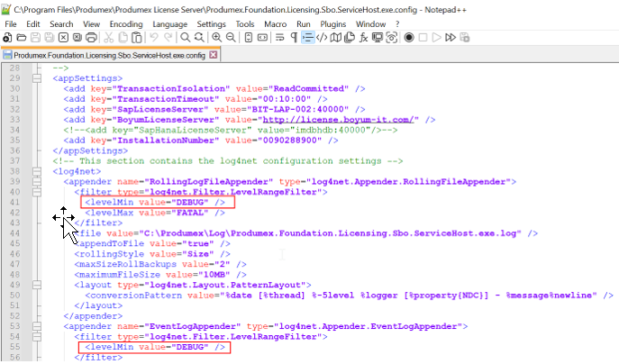This screenshot has width=619, height=364.
Task: Open the Edit menu
Action: click(33, 24)
